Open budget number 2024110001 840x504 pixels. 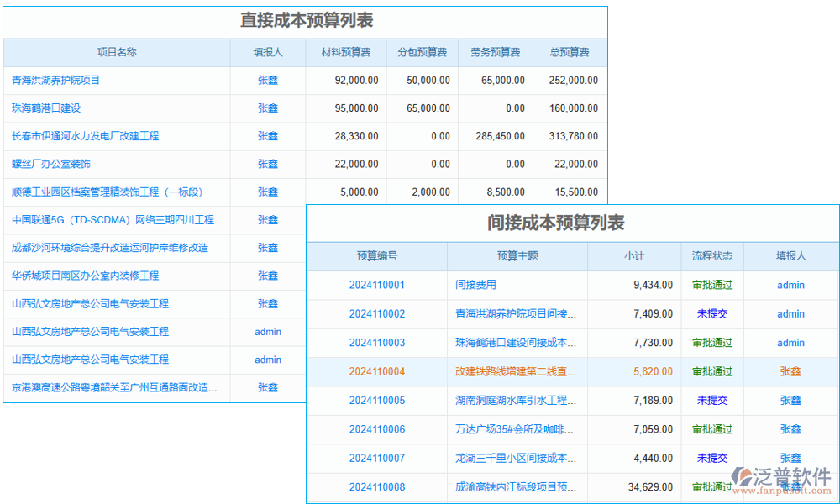pos(377,285)
